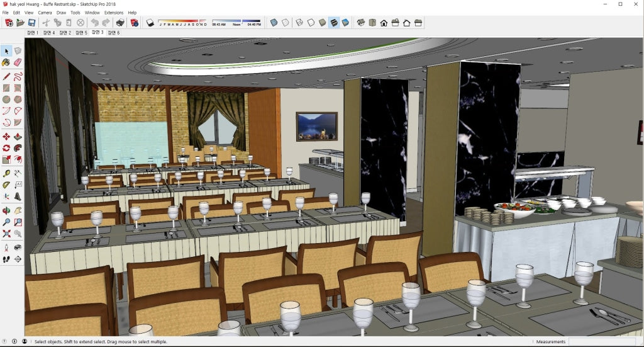Switch to Shaded face style

pos(323,23)
